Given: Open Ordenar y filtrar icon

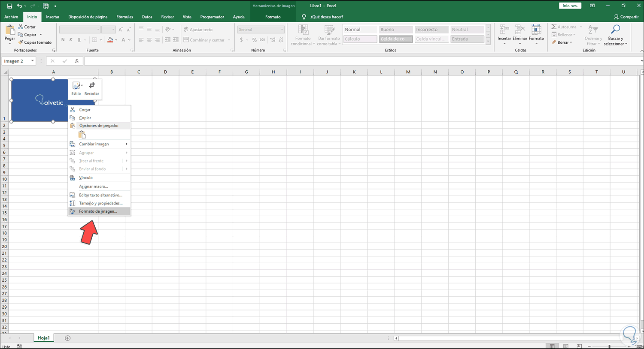Looking at the screenshot, I should [593, 30].
